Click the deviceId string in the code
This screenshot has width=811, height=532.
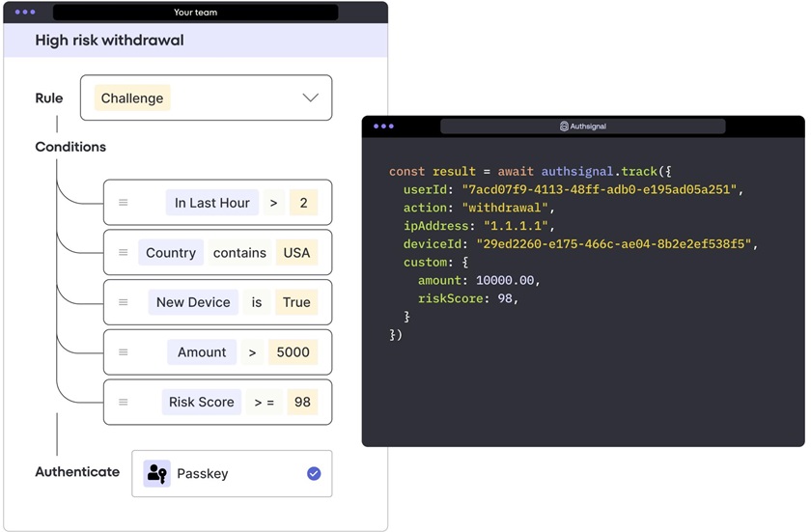pos(613,243)
